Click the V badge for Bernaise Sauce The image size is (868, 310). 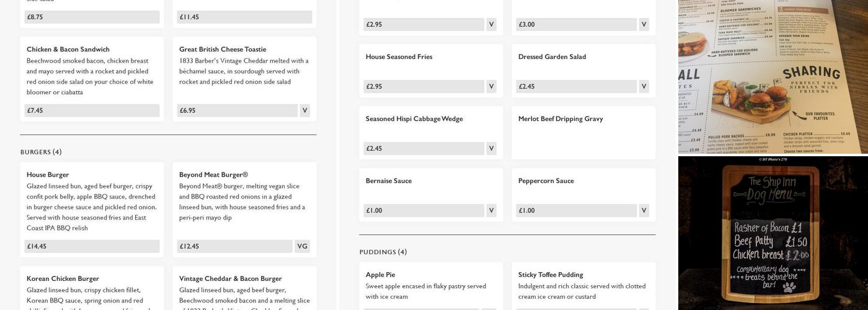click(x=491, y=210)
